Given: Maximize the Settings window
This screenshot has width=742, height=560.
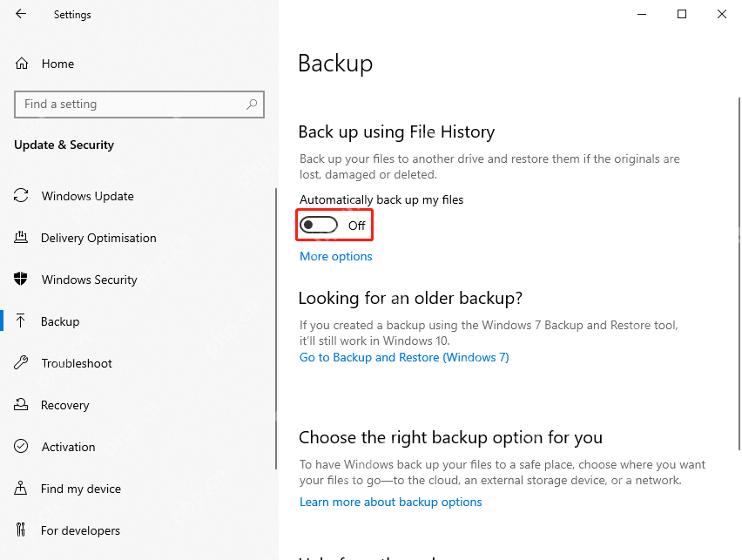Looking at the screenshot, I should pos(682,14).
